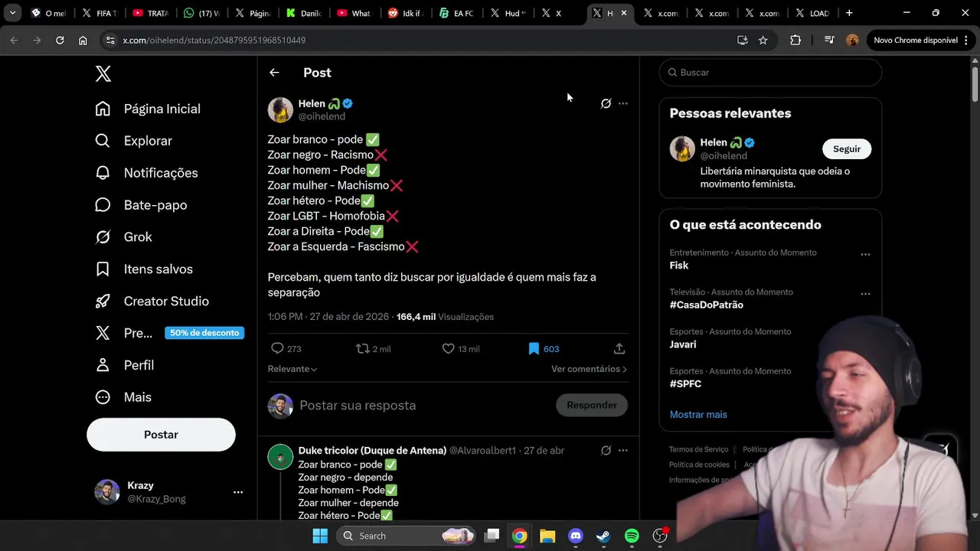Open Helen's profile avatar in post
The height and width of the screenshot is (551, 980).
pos(280,109)
